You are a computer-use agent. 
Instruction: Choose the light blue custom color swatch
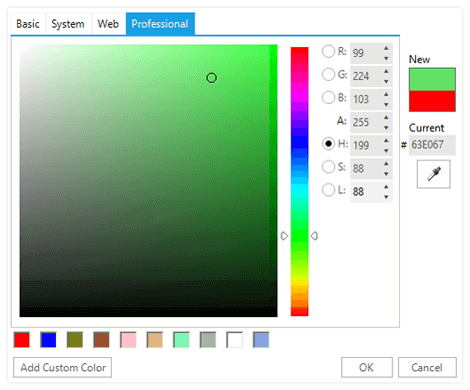(x=261, y=340)
